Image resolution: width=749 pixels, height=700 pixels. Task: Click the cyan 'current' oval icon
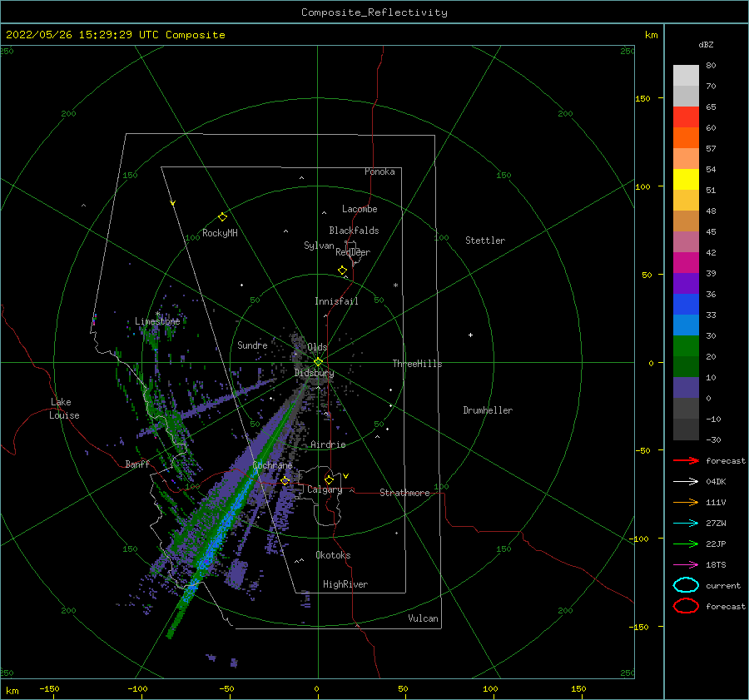tap(686, 585)
